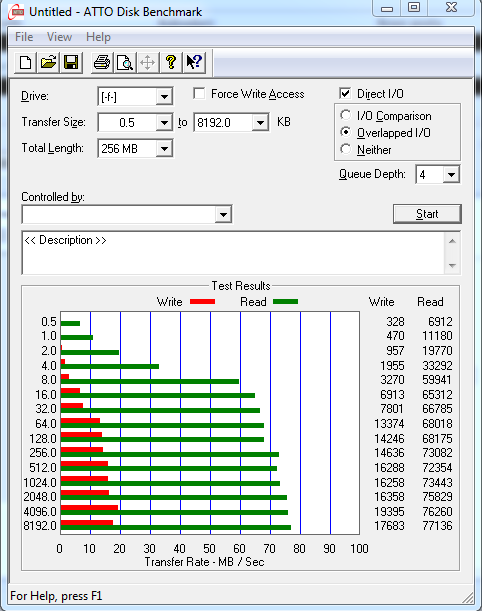
Task: Click Description scrollbar down arrow
Action: pos(452,266)
